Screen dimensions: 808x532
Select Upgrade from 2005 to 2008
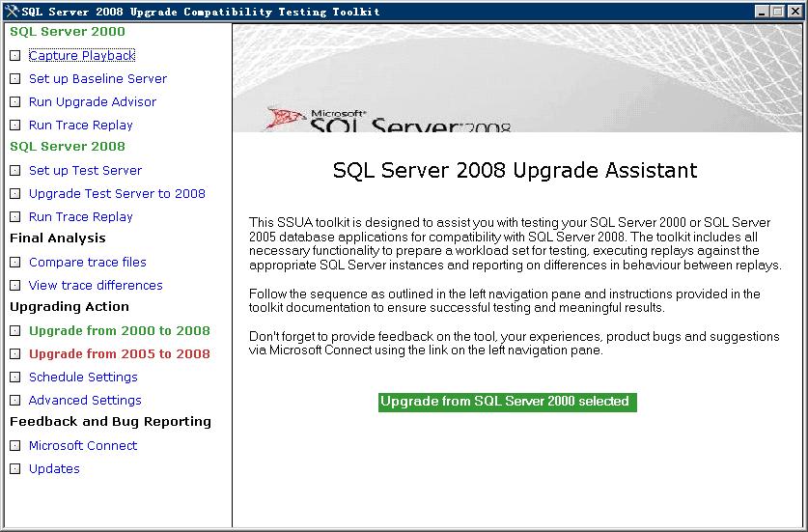[120, 353]
